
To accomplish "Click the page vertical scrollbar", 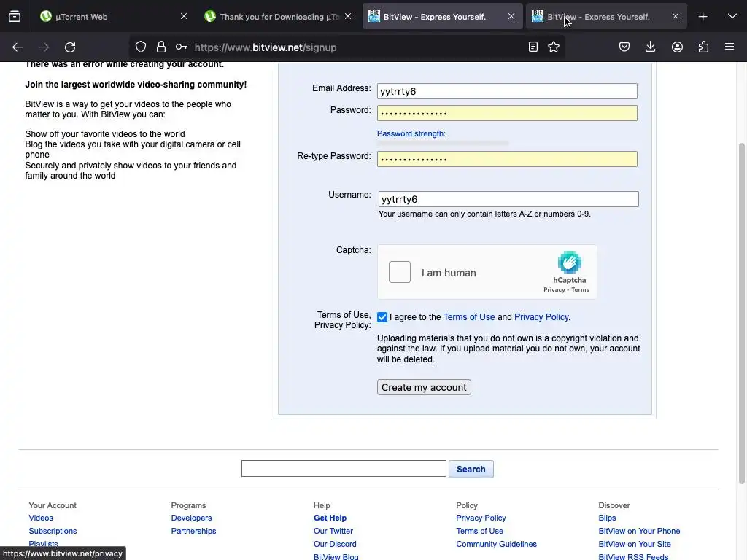I will point(741,313).
